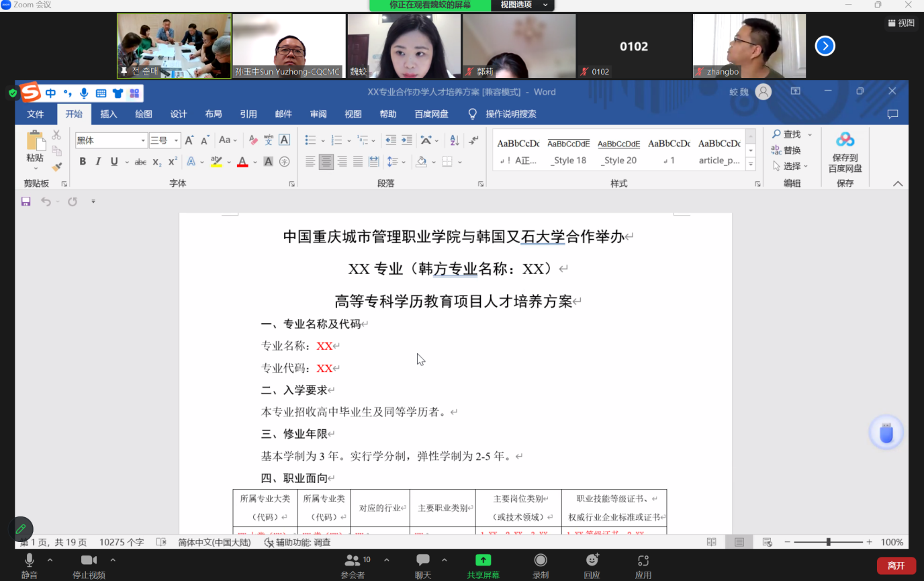
Task: Click the Save floppy disk icon
Action: (x=26, y=202)
